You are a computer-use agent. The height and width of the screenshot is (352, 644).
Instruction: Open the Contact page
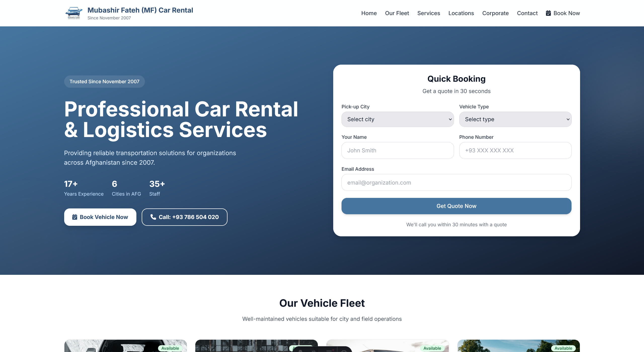click(527, 13)
